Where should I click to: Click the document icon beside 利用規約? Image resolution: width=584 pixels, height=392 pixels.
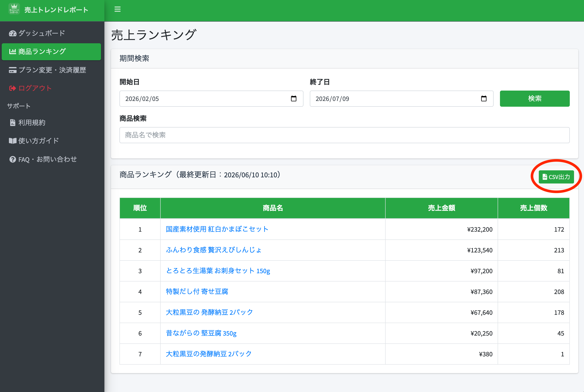tap(13, 123)
